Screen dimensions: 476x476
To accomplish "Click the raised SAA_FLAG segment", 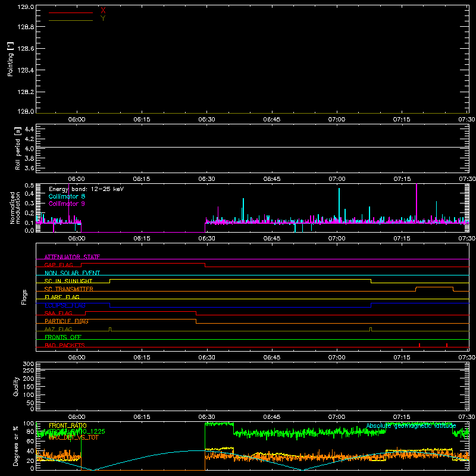I will coord(140,311).
